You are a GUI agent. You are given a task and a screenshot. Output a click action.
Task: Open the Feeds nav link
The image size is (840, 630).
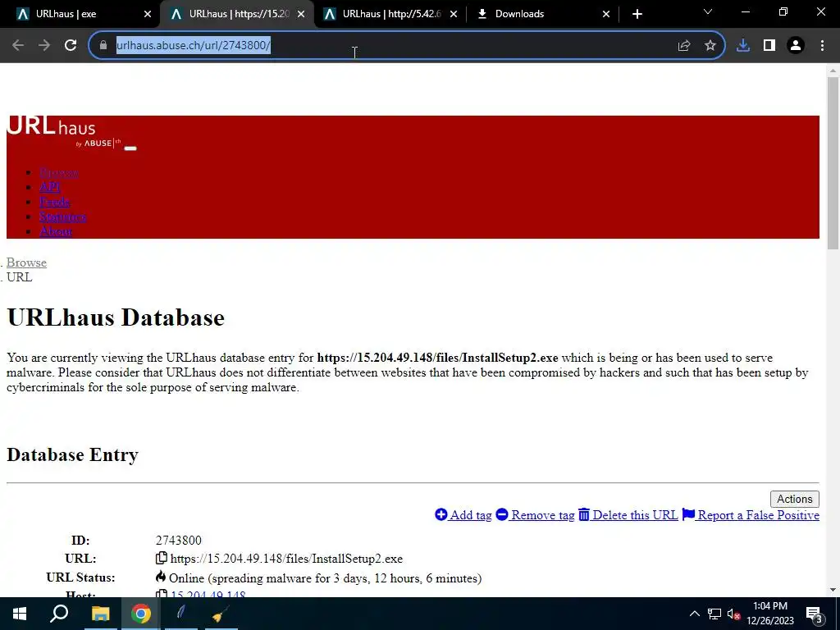(55, 202)
